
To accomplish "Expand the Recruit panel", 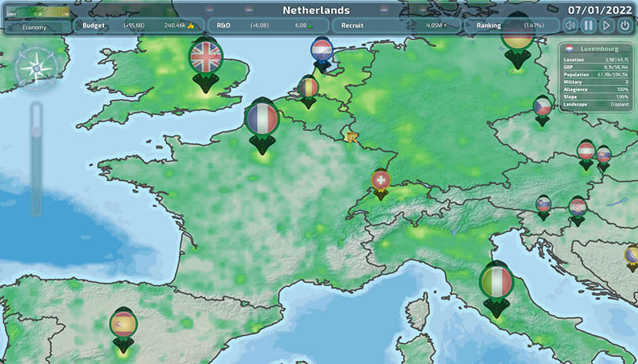I will click(396, 26).
